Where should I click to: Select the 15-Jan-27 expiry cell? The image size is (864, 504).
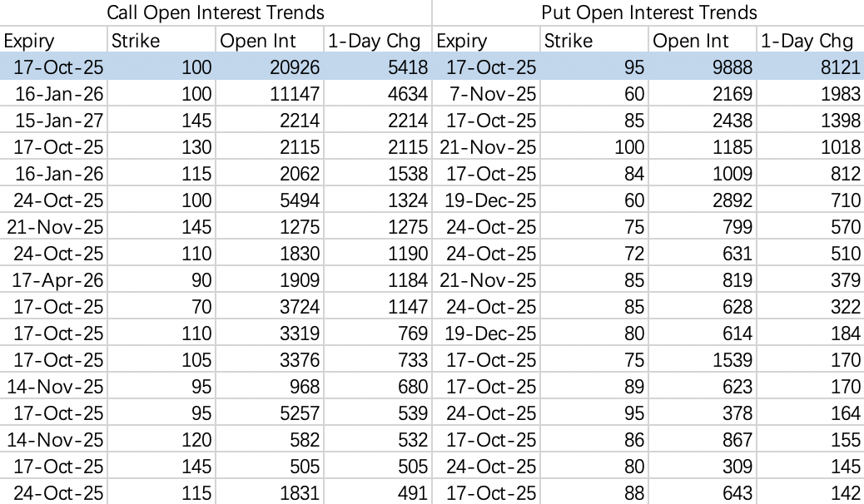[55, 121]
